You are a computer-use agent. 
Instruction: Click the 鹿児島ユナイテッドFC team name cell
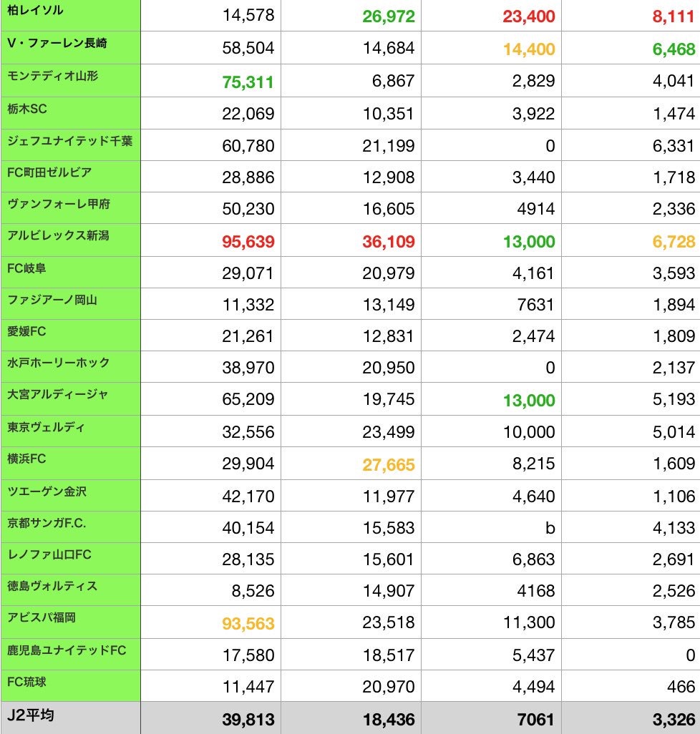pos(70,655)
